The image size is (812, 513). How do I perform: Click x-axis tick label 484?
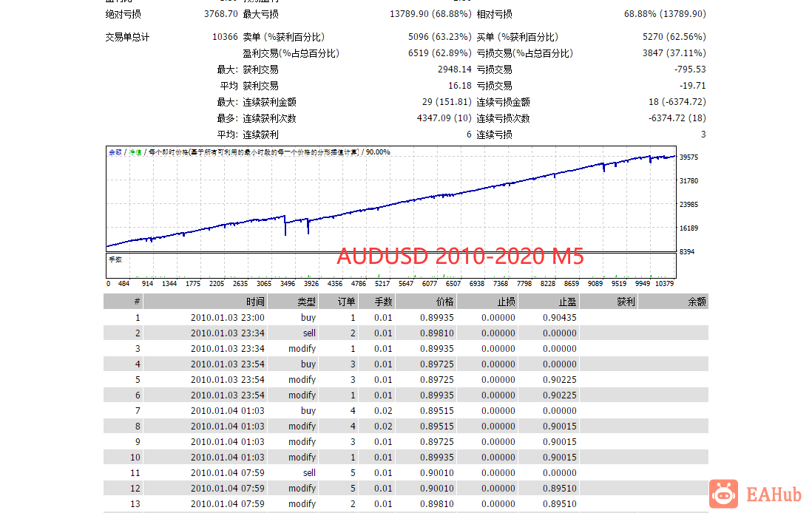tap(124, 284)
